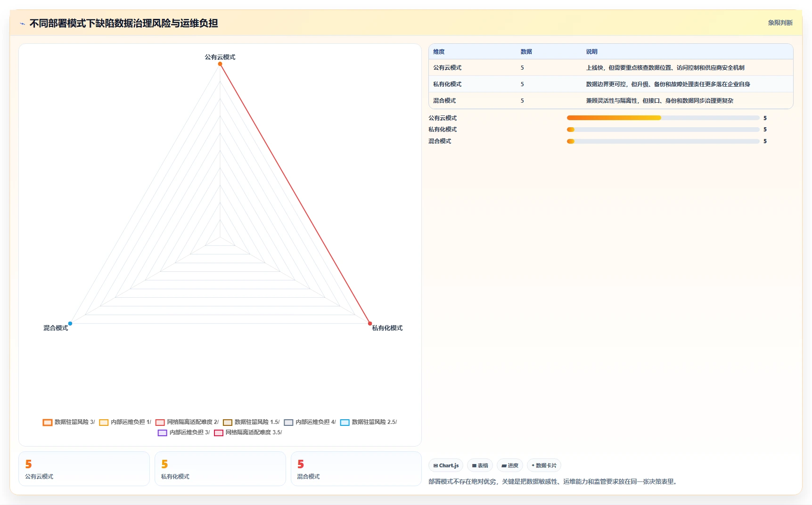Click the 私有化模式 label beside the progress bar
The image size is (812, 505).
tap(443, 130)
